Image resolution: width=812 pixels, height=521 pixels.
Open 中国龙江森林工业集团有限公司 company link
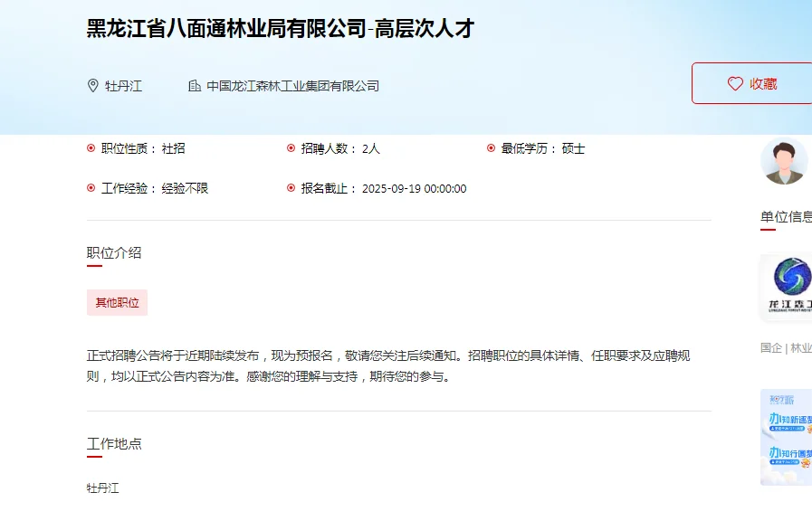click(x=292, y=86)
